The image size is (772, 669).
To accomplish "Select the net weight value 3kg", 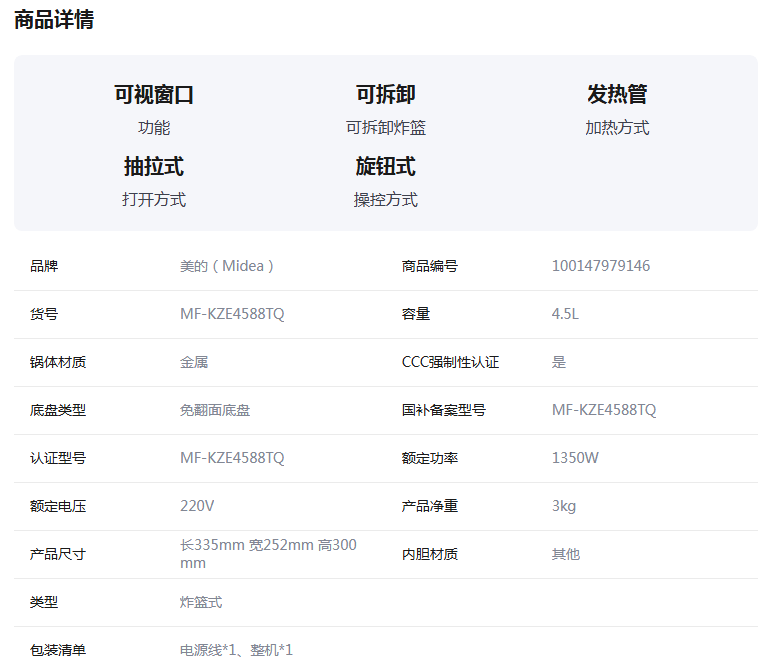I will 564,506.
